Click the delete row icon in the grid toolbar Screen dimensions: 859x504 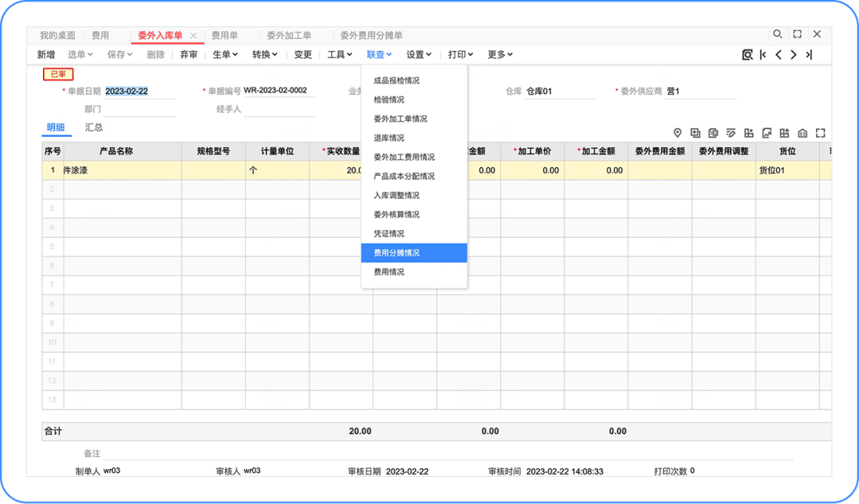[x=713, y=133]
